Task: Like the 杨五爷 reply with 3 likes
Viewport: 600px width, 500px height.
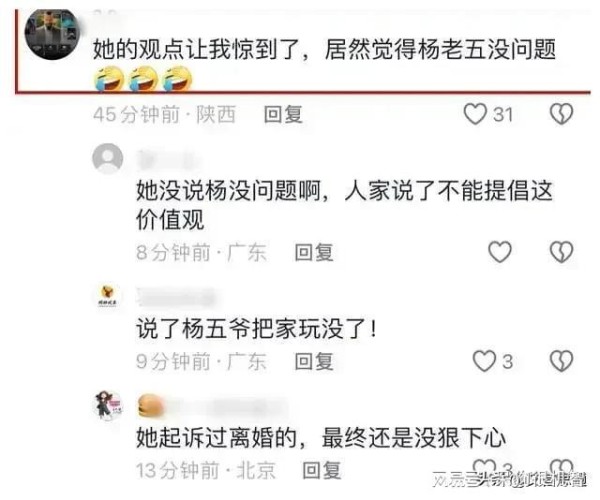Action: click(484, 361)
